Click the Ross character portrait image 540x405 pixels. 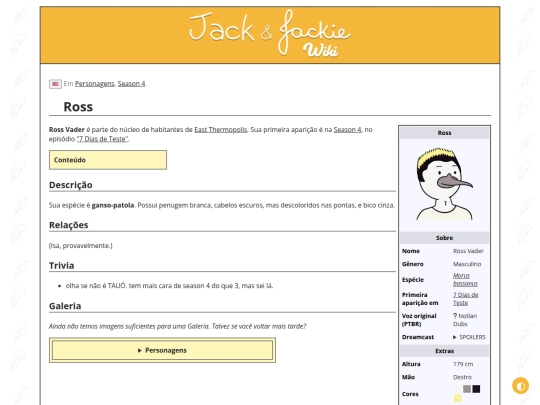(444, 184)
